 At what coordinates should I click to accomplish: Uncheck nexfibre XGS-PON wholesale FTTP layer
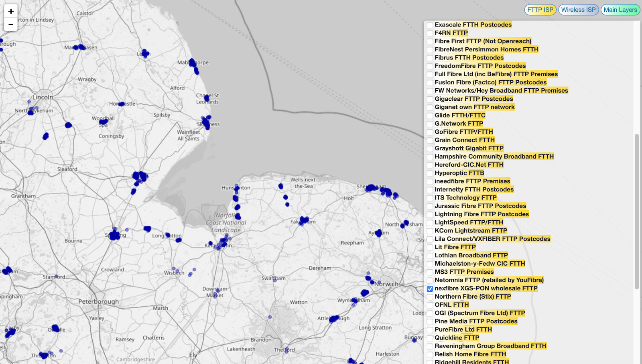click(430, 289)
